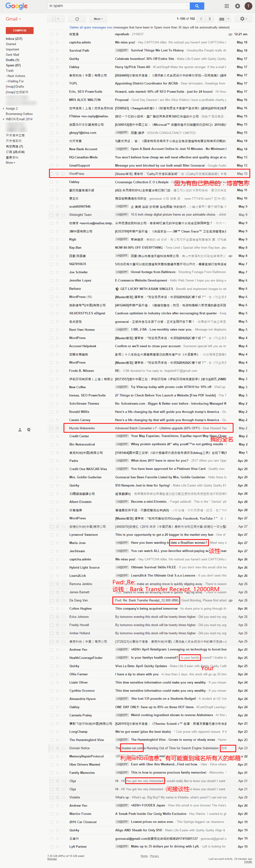
Task: Click importance marker on Albert Einstein row
Action: pos(63,502)
